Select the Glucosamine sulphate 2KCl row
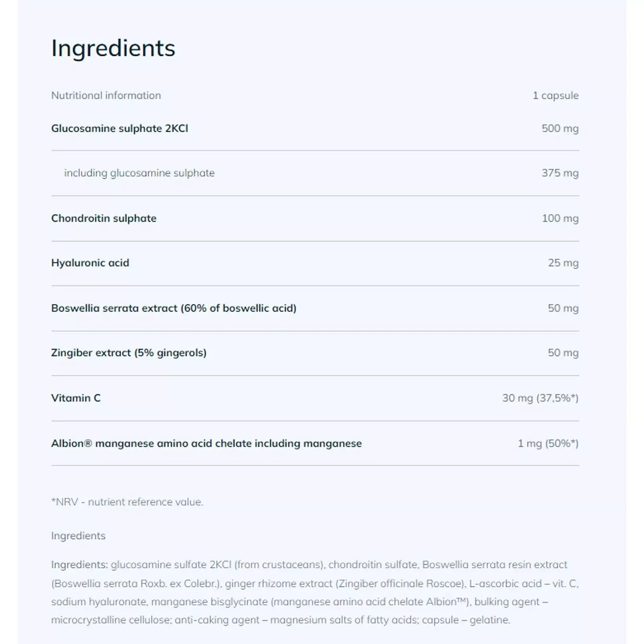The height and width of the screenshot is (644, 644). 315,129
